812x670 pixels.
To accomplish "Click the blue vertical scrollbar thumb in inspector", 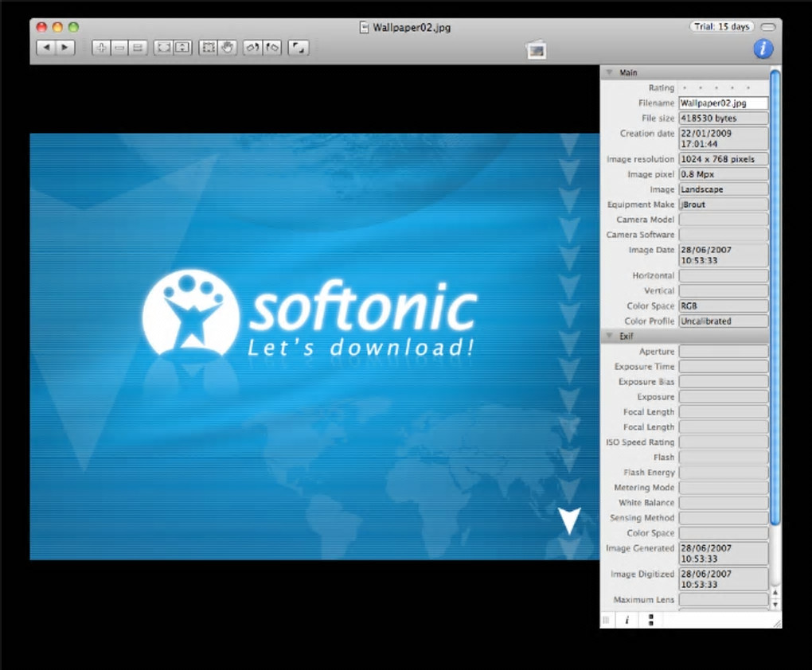I will click(775, 298).
